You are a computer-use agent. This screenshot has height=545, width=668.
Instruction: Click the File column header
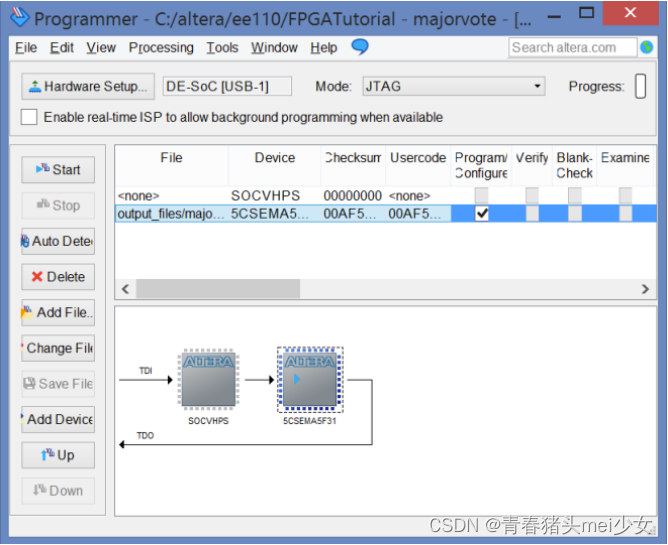point(171,165)
